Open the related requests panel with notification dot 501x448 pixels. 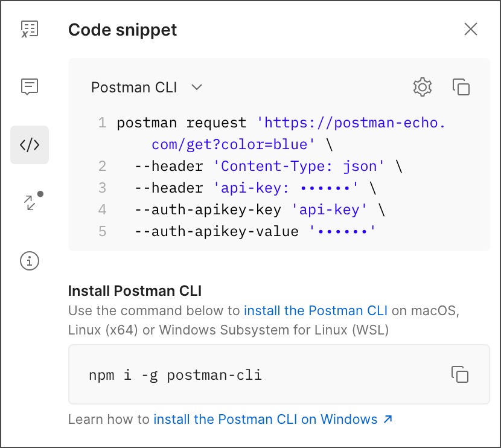(29, 203)
